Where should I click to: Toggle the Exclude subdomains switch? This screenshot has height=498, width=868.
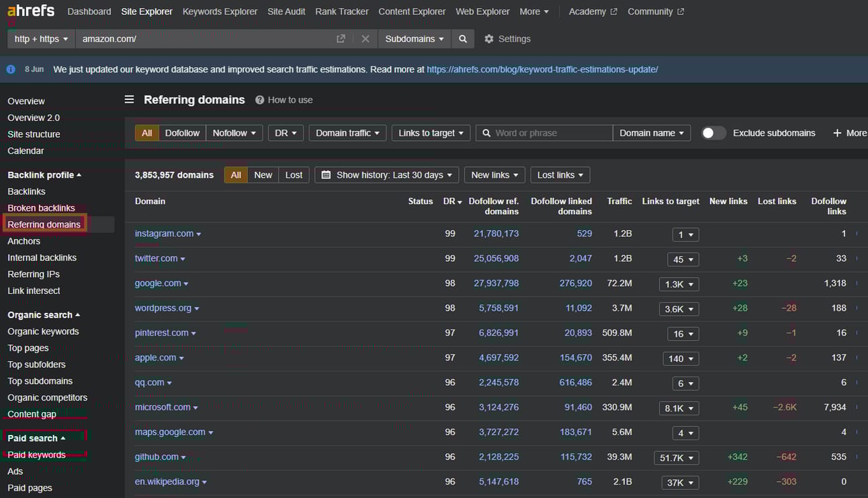[x=713, y=133]
